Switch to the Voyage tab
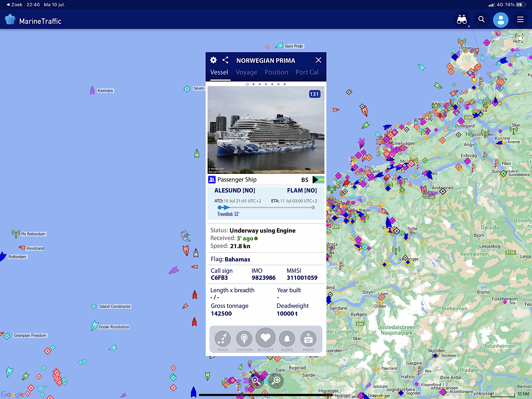This screenshot has height=399, width=532. [246, 72]
